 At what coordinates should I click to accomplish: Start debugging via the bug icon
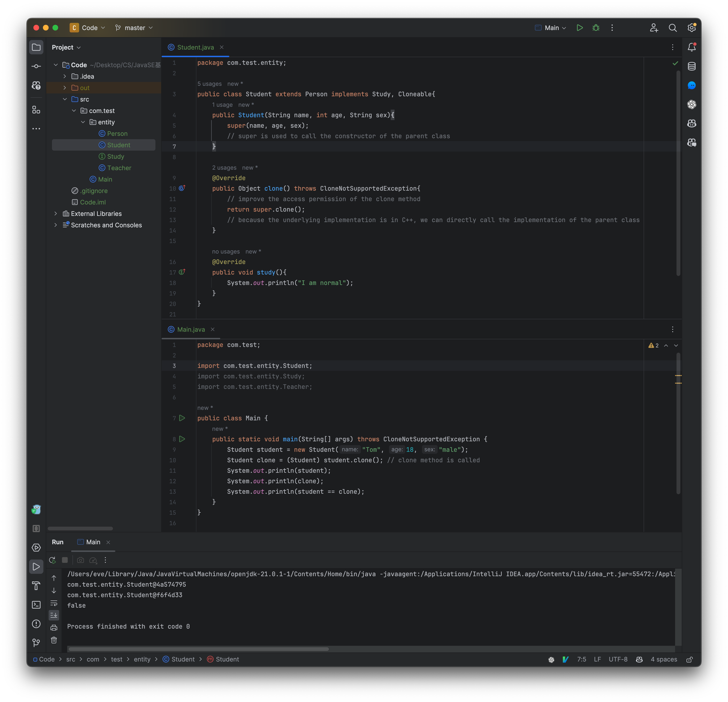596,28
